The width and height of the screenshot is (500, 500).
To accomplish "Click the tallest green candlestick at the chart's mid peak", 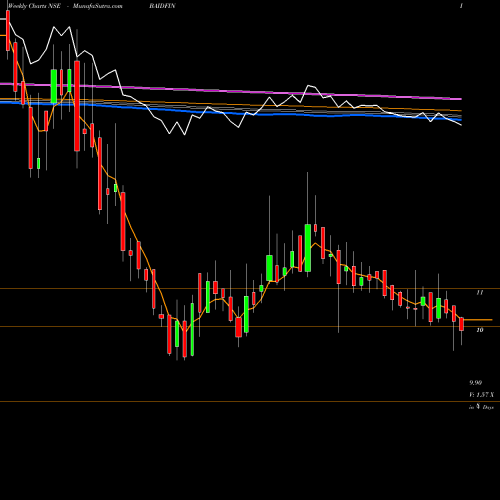I will [308, 248].
